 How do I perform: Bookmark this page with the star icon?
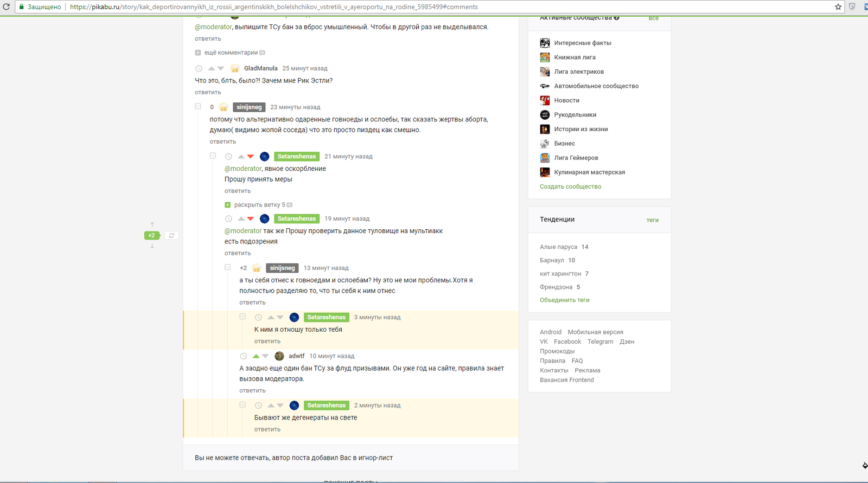click(x=838, y=7)
